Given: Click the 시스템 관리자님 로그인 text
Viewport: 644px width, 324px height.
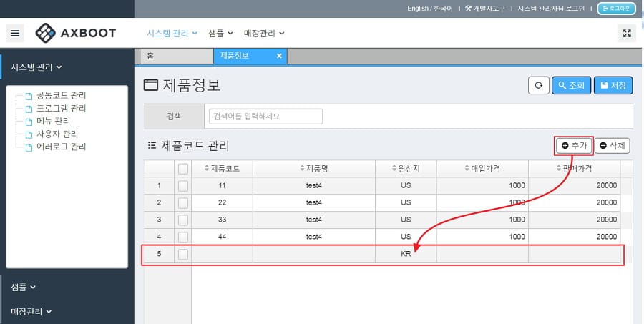Looking at the screenshot, I should (551, 8).
